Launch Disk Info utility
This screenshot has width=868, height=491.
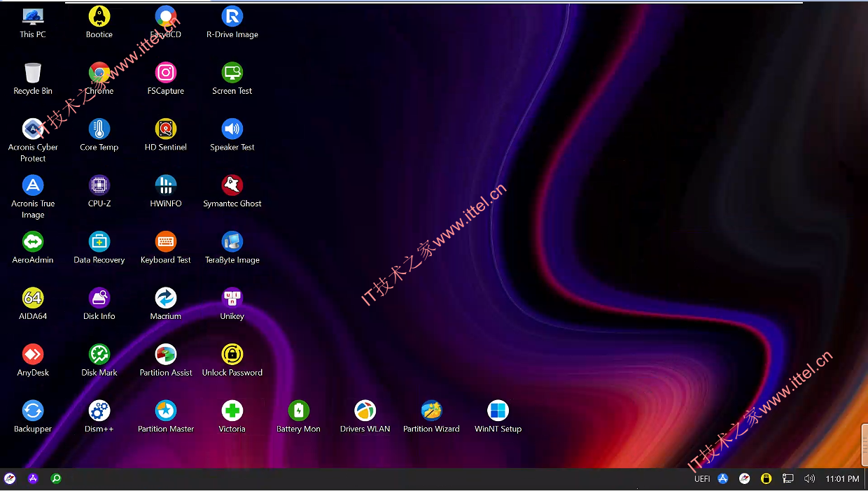[x=99, y=304]
